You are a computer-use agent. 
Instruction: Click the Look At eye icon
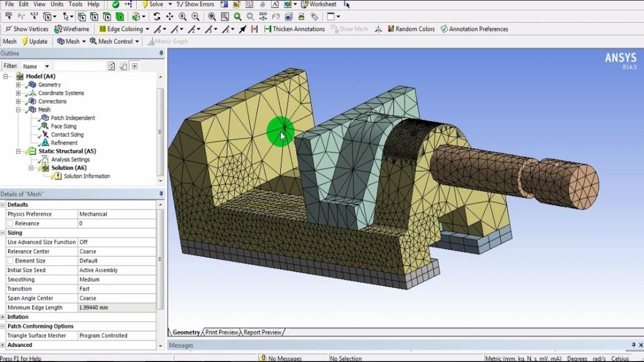289,17
